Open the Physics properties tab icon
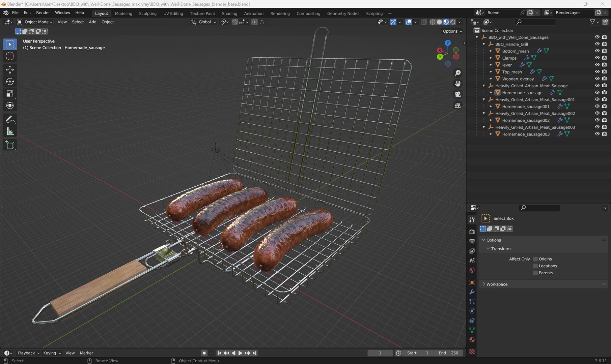611x364 pixels. click(x=472, y=311)
